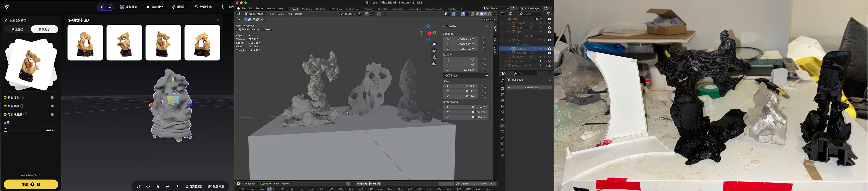
Task: Toggle lock on Location X
Action: [x=484, y=39]
